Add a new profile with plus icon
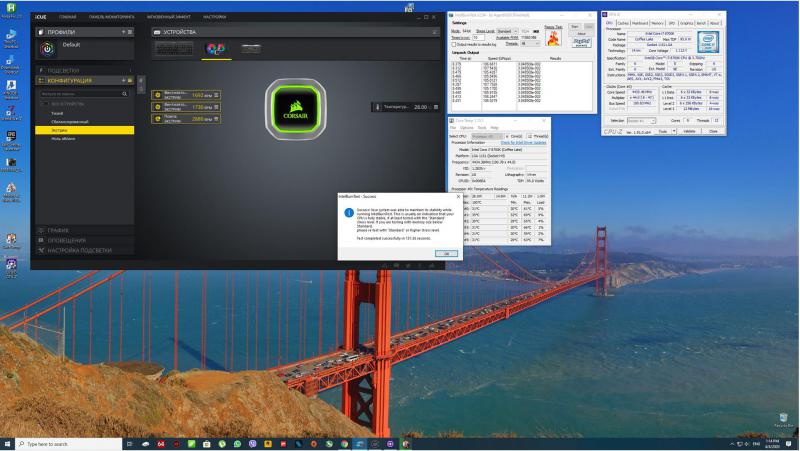The image size is (800, 451). click(x=123, y=32)
